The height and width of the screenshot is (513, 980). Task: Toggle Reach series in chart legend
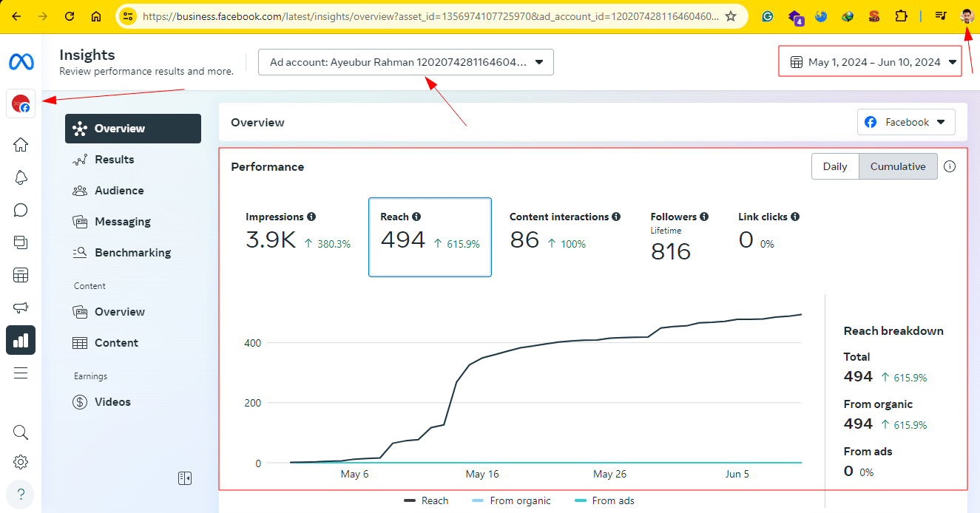click(426, 500)
